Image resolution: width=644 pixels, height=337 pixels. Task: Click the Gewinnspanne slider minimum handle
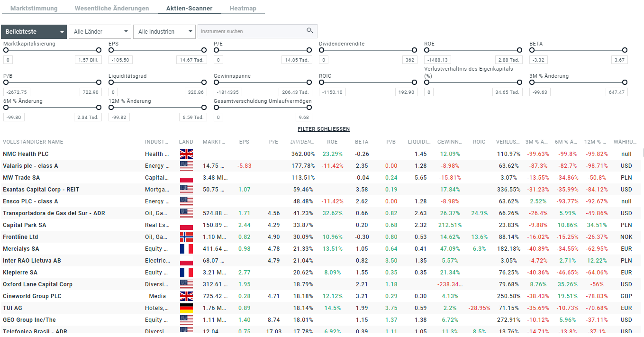point(216,82)
